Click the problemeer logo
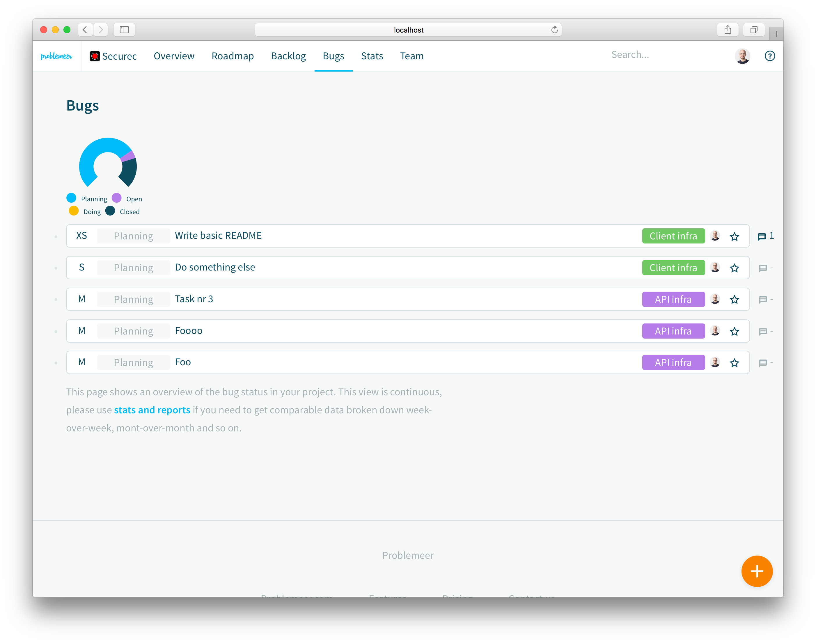The height and width of the screenshot is (644, 816). click(56, 56)
